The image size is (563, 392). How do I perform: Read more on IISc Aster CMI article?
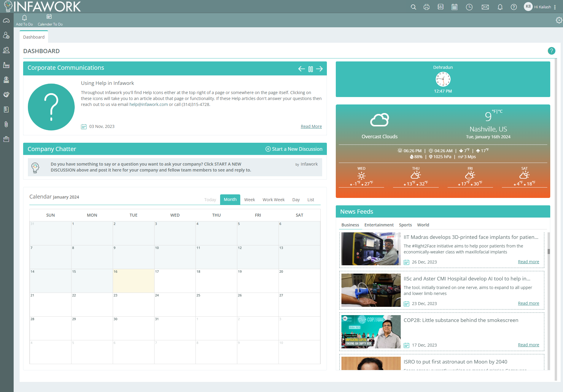[528, 303]
